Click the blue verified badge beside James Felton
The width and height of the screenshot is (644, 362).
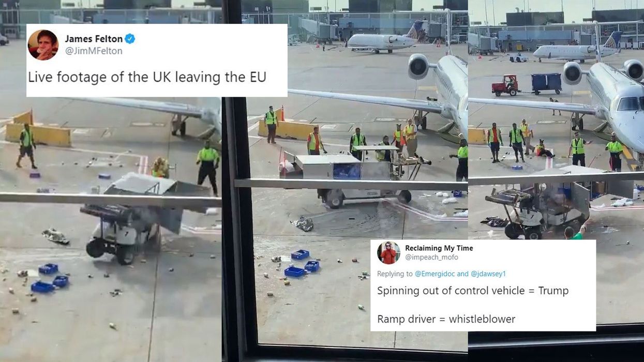pos(130,39)
